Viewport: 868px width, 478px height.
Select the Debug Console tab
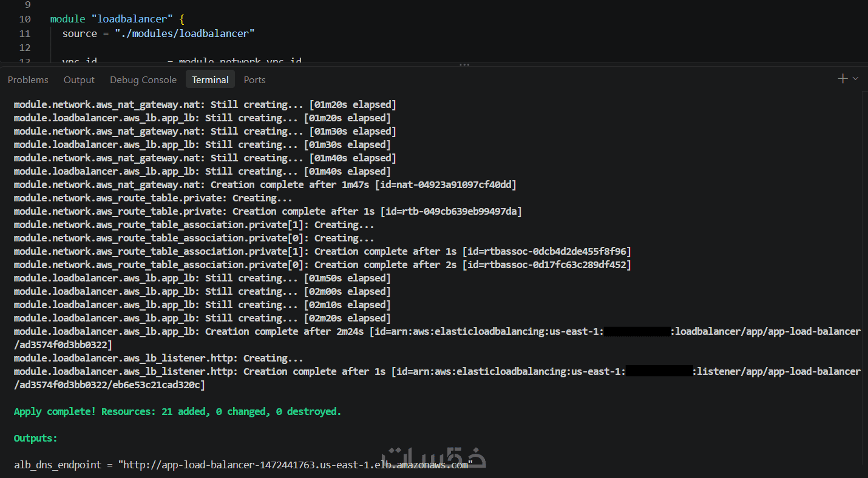(x=143, y=80)
